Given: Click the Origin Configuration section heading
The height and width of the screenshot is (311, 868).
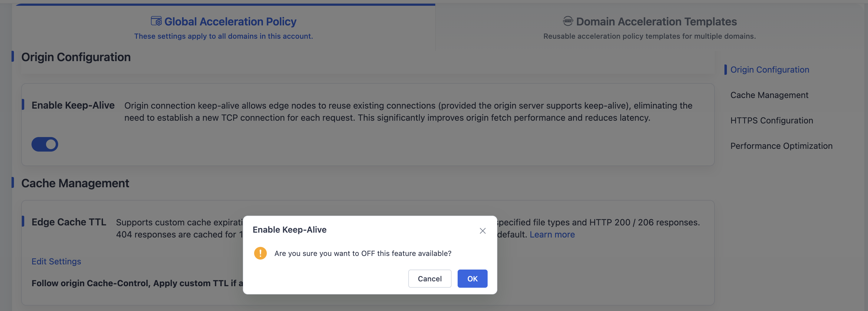Looking at the screenshot, I should click(76, 57).
